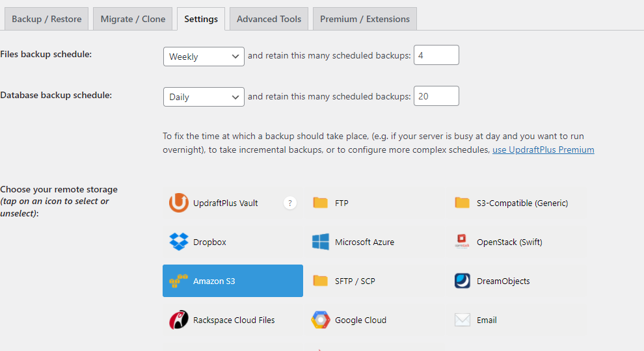Choose the FTP folder icon
This screenshot has height=351, width=644.
(321, 203)
